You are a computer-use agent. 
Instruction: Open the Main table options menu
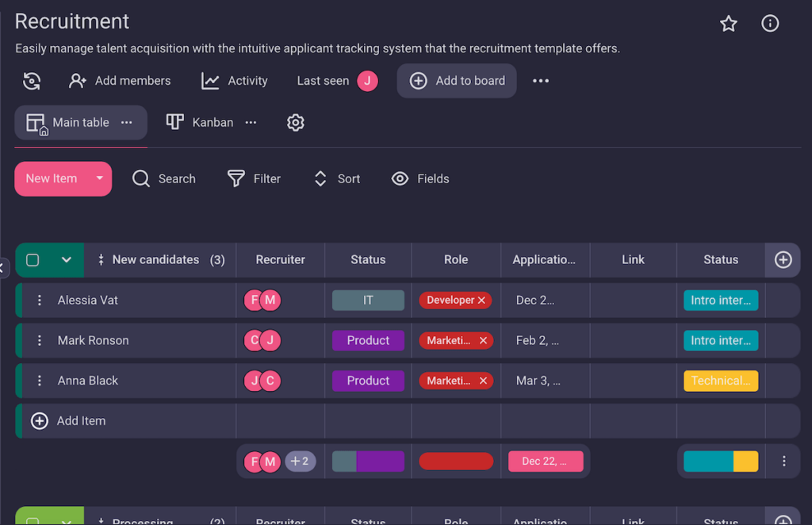(126, 122)
